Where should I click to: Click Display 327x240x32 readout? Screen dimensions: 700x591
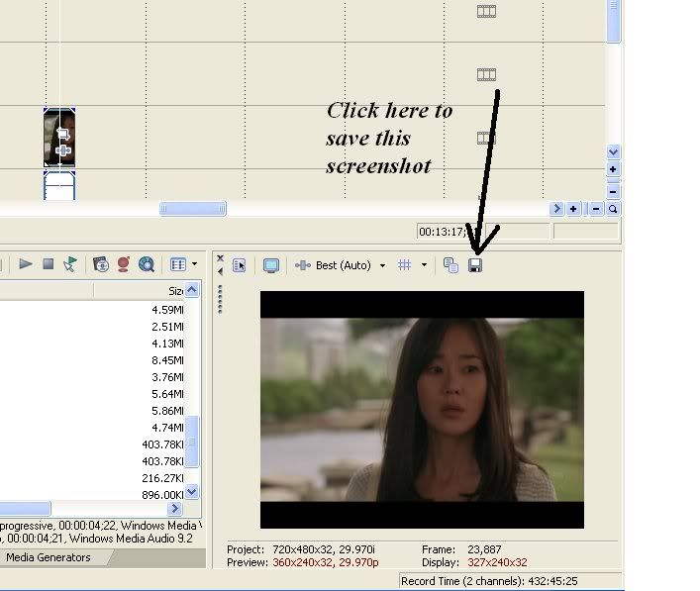(x=474, y=562)
